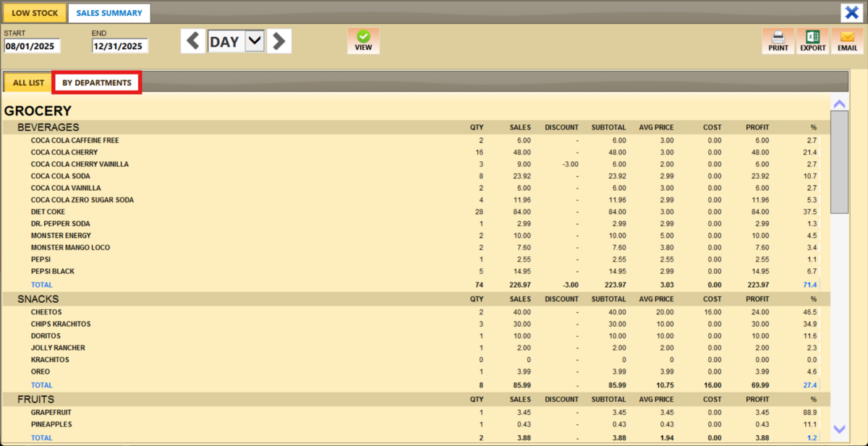Select the MONSTER MANGO LOCO row
This screenshot has width=868, height=446.
click(71, 247)
